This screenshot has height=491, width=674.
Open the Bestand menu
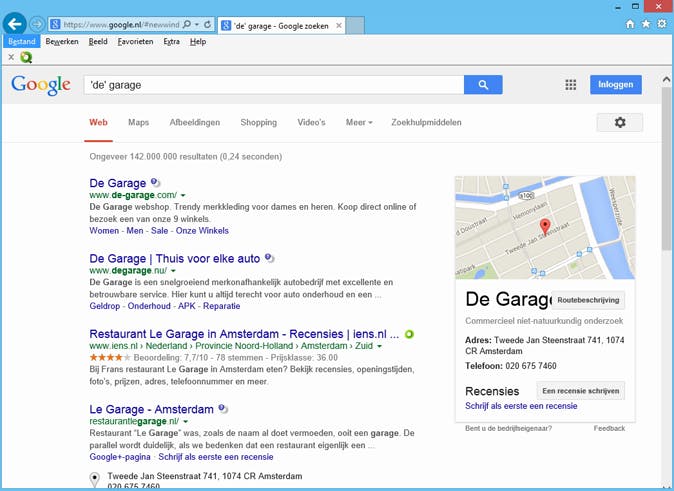coord(21,41)
